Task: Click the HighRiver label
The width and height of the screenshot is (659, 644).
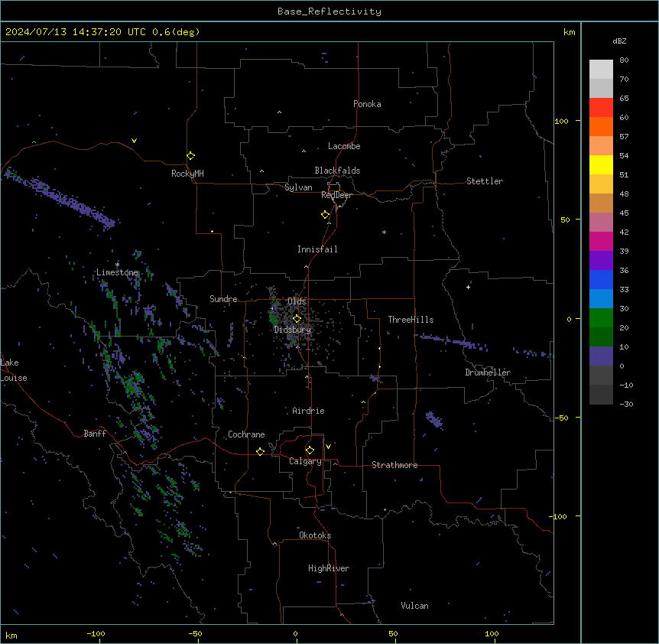Action: (x=329, y=568)
